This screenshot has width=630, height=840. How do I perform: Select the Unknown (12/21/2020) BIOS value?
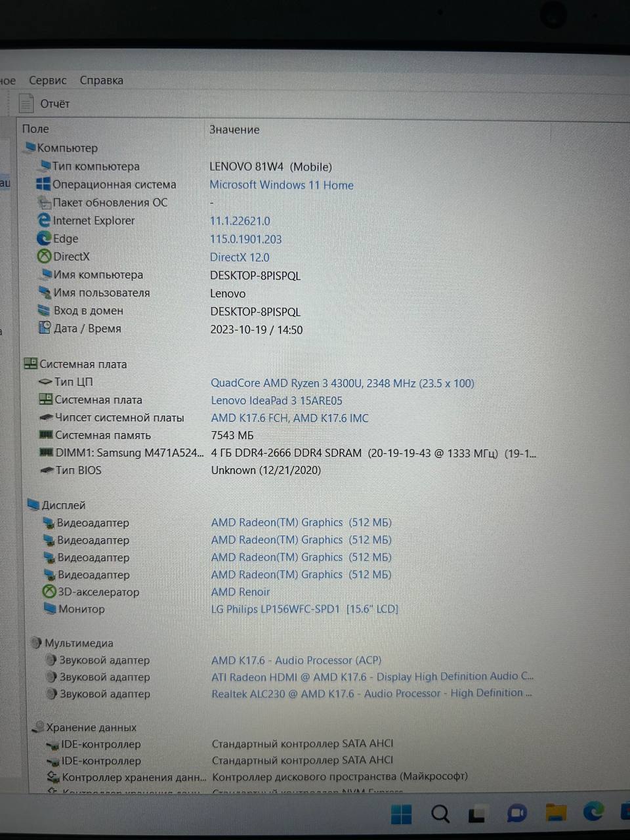click(x=266, y=470)
